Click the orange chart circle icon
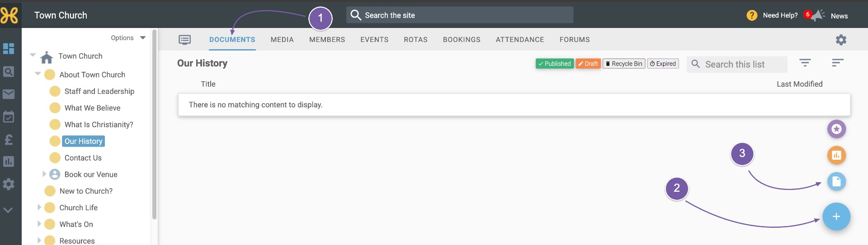 click(836, 155)
